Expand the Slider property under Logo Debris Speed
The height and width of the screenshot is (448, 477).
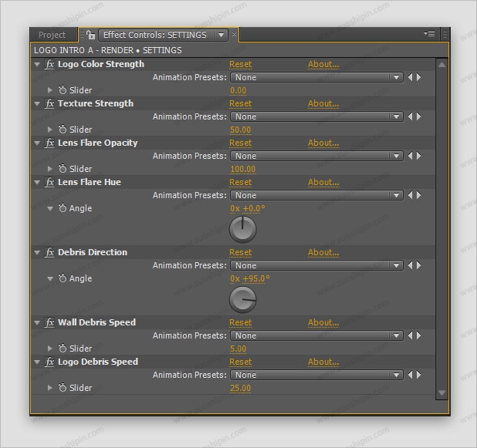(50, 389)
